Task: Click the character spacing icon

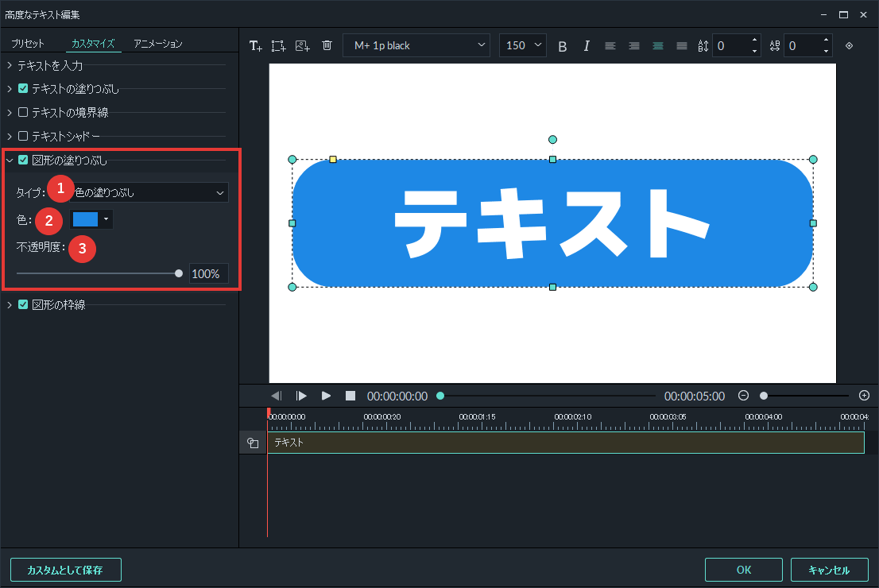Action: coord(775,46)
